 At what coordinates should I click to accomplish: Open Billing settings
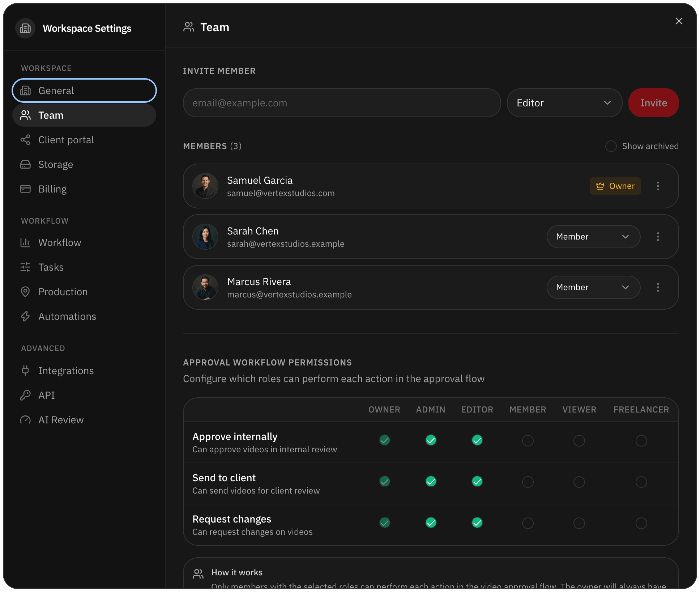(84, 189)
